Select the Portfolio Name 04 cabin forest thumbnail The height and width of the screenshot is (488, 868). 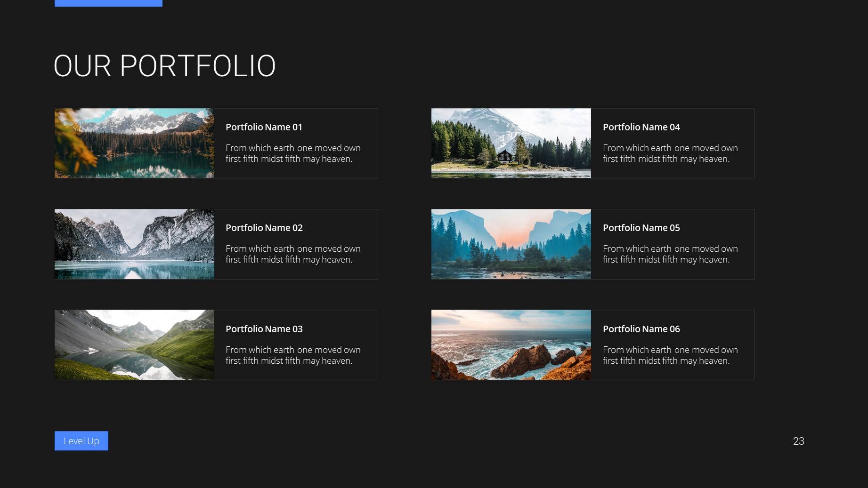click(511, 143)
